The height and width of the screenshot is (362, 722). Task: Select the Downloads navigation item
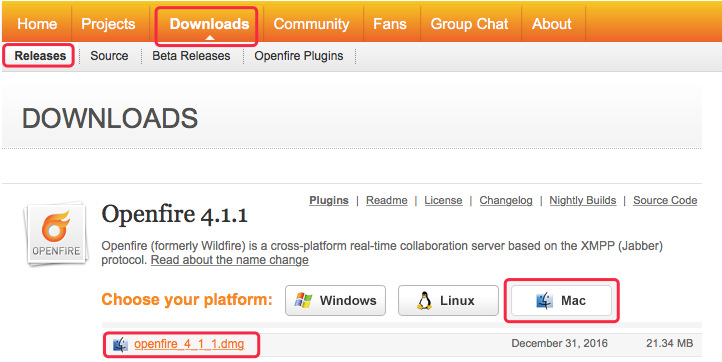pos(210,24)
